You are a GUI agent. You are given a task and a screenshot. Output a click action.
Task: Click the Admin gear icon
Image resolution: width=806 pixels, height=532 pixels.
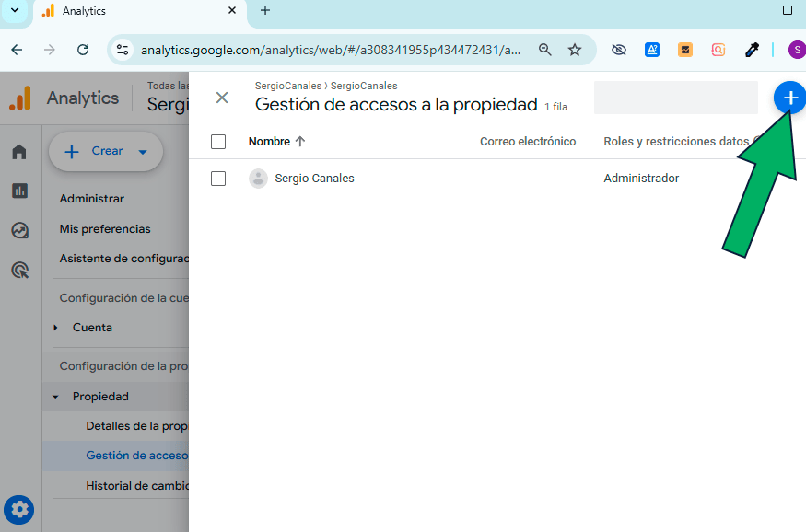coord(19,509)
